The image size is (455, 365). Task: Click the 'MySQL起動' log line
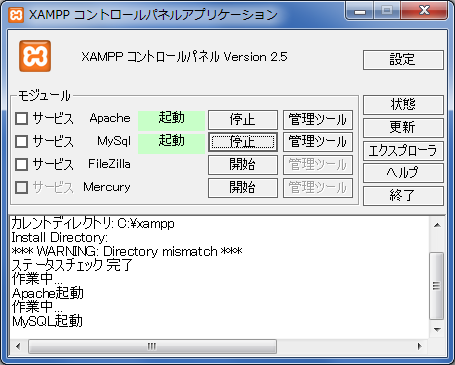coord(47,321)
